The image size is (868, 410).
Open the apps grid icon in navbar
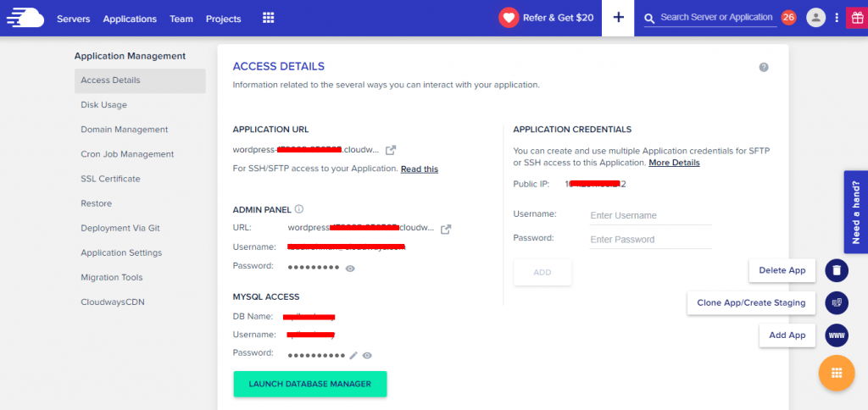point(268,18)
